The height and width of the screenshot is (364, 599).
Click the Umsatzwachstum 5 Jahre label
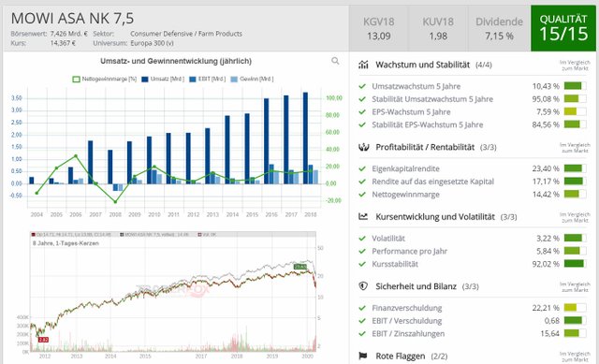tap(416, 86)
